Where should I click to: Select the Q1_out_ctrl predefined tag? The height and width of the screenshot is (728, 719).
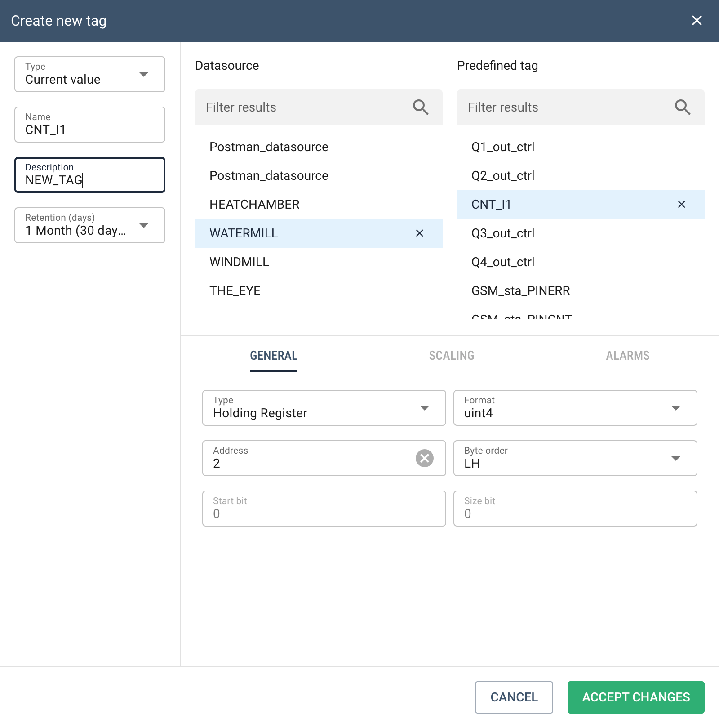pyautogui.click(x=581, y=147)
